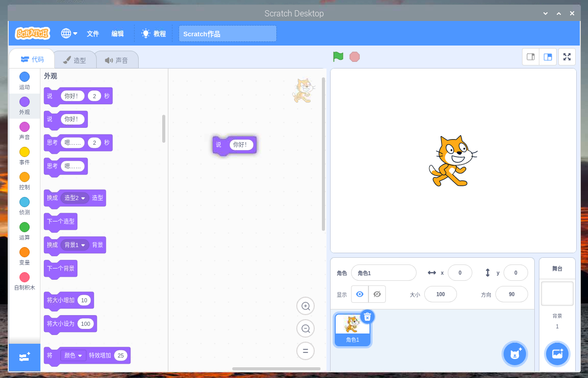
Task: Select the 运动 blue category circle
Action: point(25,77)
